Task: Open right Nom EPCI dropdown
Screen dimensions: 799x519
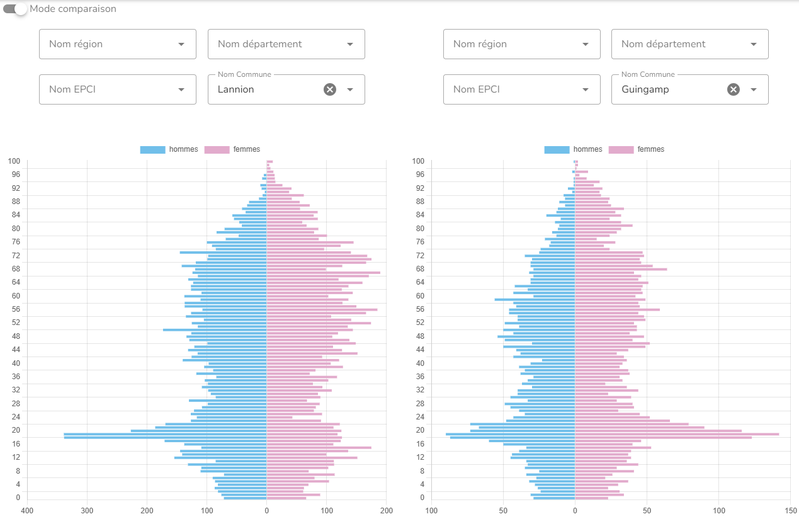Action: pyautogui.click(x=521, y=89)
